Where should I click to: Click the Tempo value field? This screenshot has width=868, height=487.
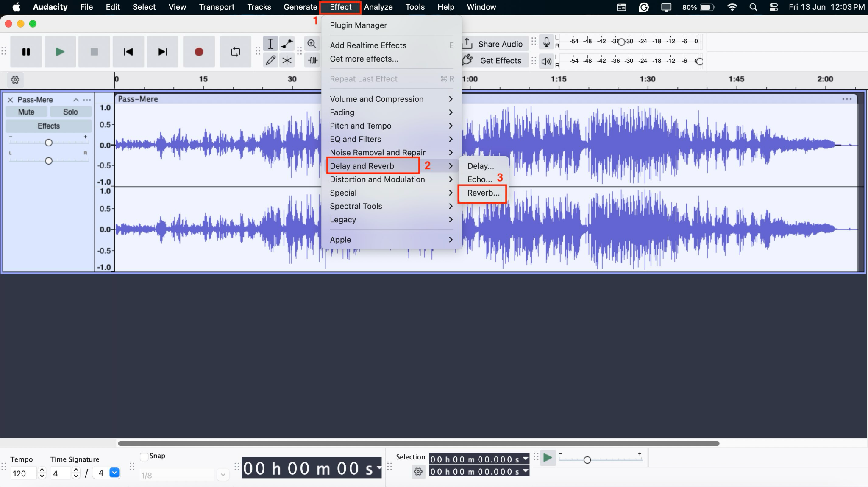(x=24, y=473)
